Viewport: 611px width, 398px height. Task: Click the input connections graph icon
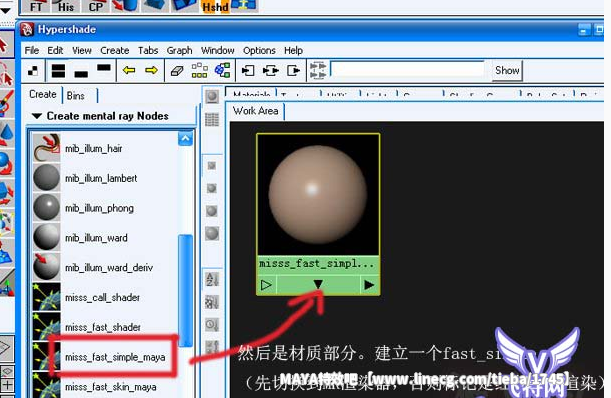point(248,71)
